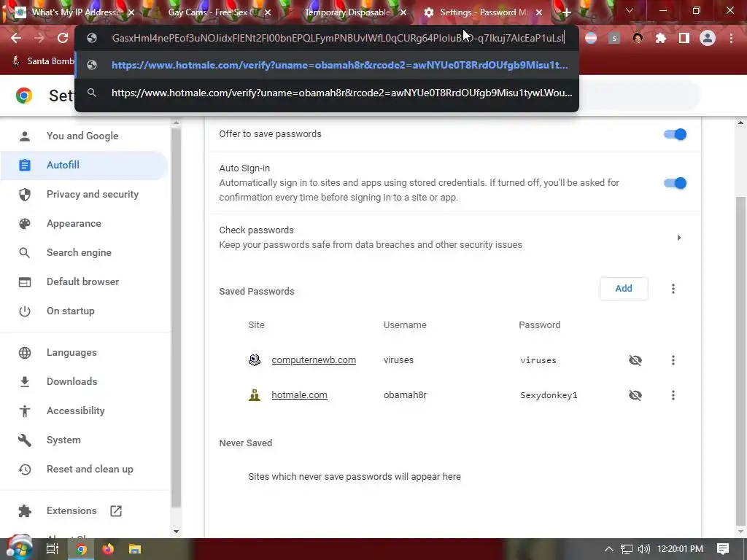This screenshot has width=747, height=560.
Task: Toggle Offer to save passwords switch
Action: (675, 134)
